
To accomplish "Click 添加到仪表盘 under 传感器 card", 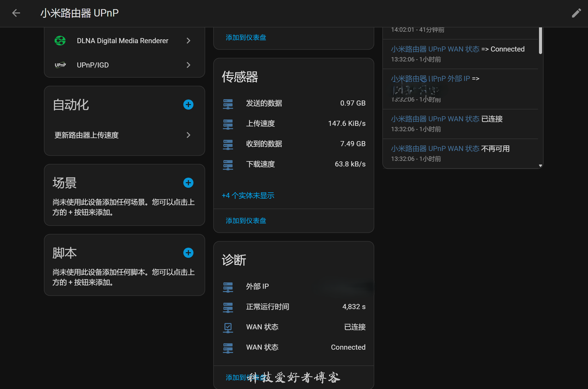I will 246,221.
